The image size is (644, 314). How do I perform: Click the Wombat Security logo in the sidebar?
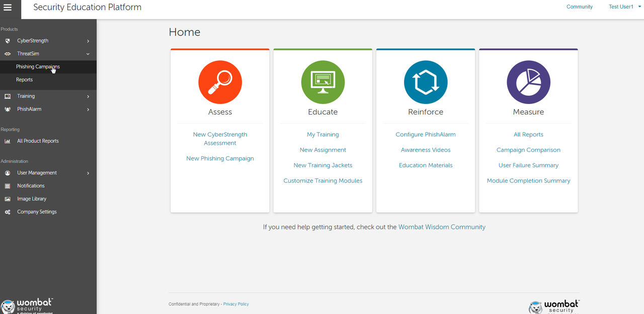(x=28, y=306)
